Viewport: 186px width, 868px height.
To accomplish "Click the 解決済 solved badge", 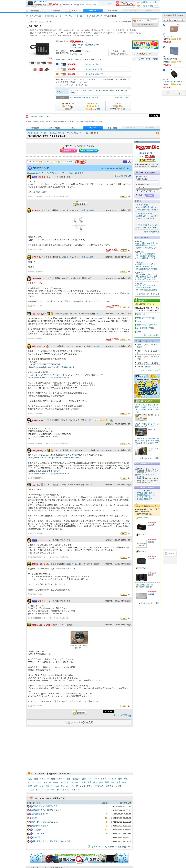I will (x=81, y=162).
